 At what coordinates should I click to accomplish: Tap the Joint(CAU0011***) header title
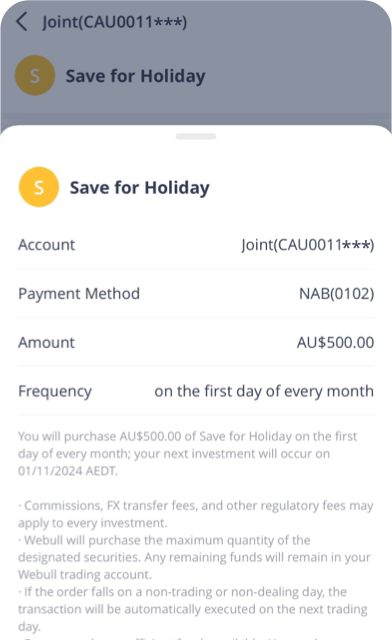(115, 22)
